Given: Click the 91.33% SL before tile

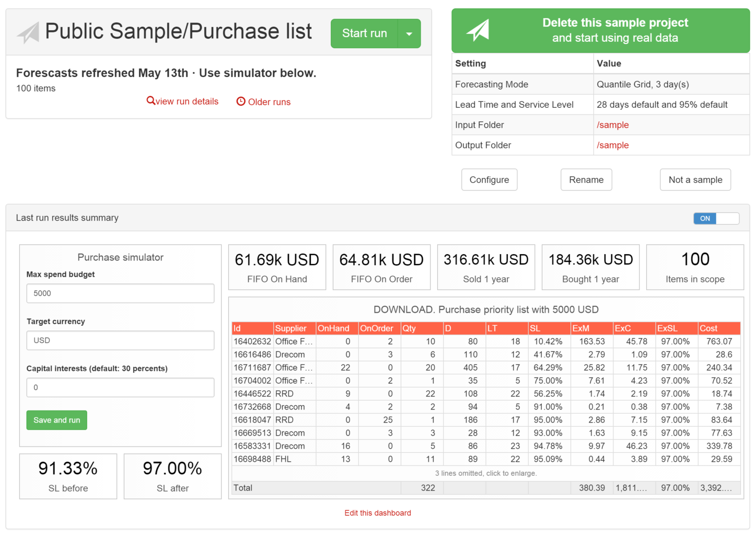Looking at the screenshot, I should [68, 476].
